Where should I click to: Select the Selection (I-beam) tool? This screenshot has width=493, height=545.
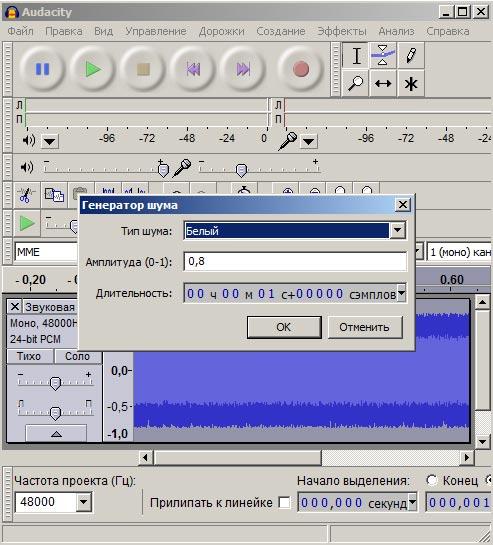[x=356, y=56]
